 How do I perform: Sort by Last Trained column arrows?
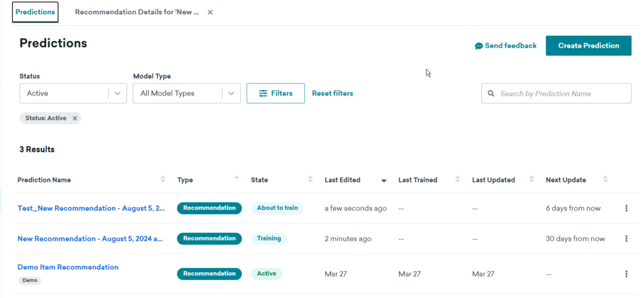pyautogui.click(x=458, y=179)
